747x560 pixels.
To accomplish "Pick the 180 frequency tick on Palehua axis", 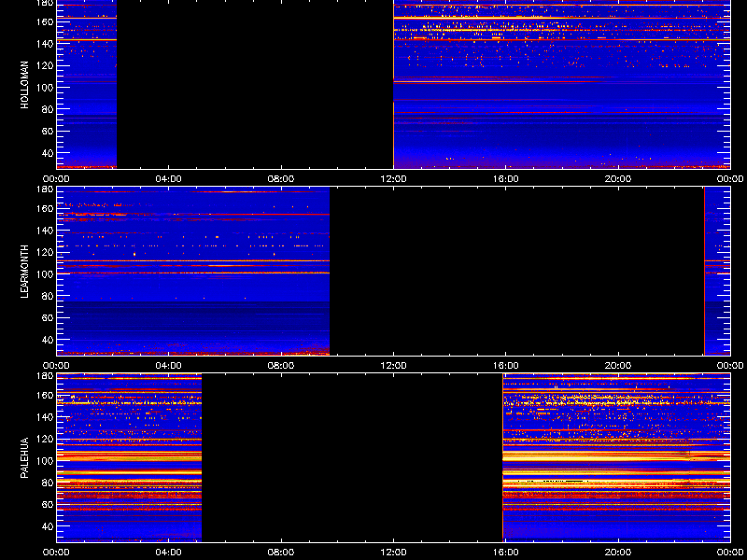I will coord(46,376).
